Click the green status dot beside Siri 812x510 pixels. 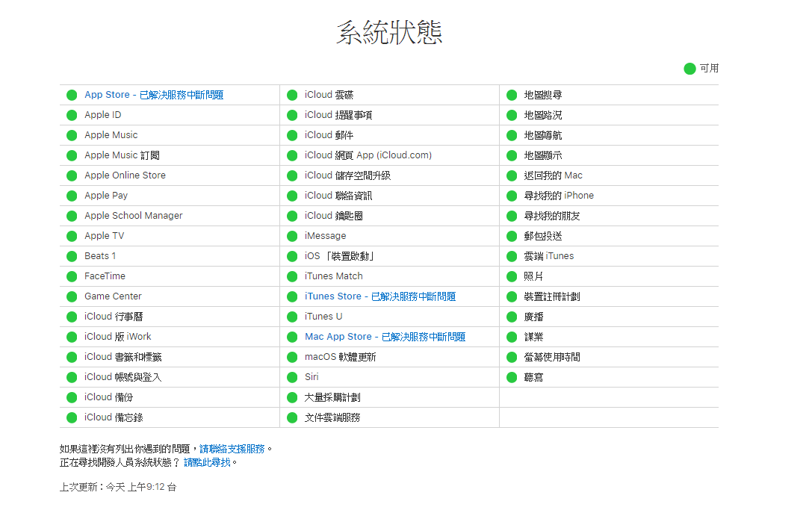pos(292,377)
